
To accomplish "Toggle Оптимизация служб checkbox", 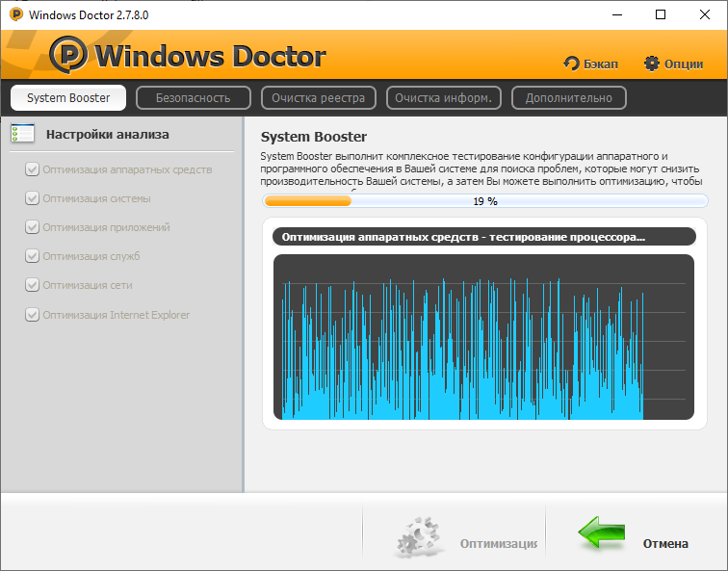I will point(32,256).
